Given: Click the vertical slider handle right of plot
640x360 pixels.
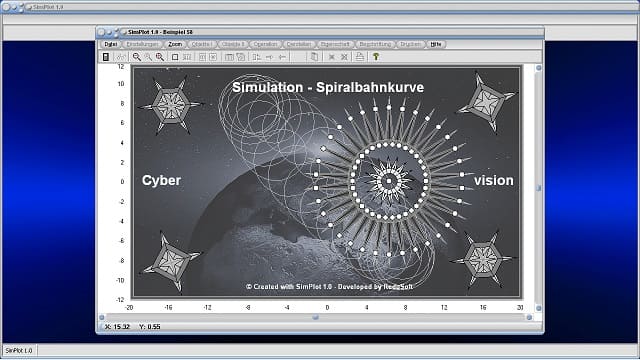Looking at the screenshot, I should coord(538,188).
